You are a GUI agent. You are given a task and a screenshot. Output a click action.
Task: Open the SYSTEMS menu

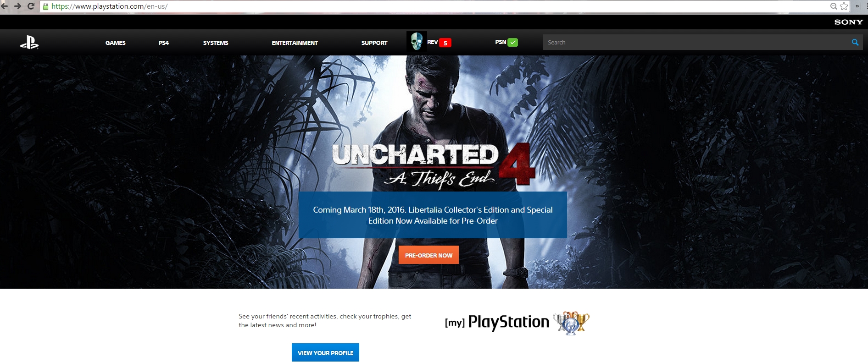[216, 43]
